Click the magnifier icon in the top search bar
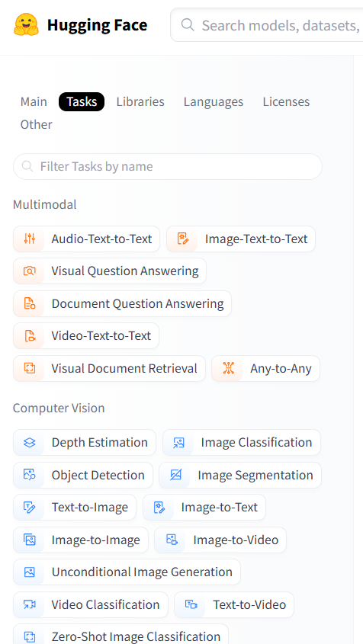 pyautogui.click(x=188, y=25)
